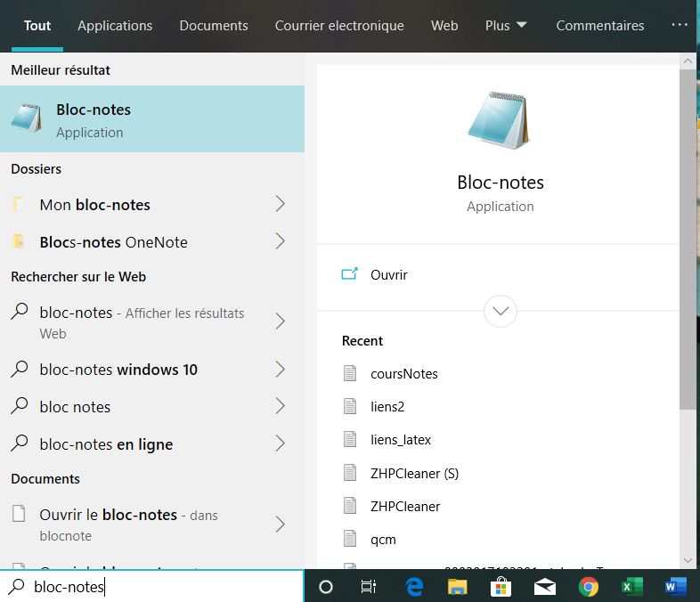This screenshot has width=700, height=602.
Task: Open recent file liens2
Action: coord(387,407)
